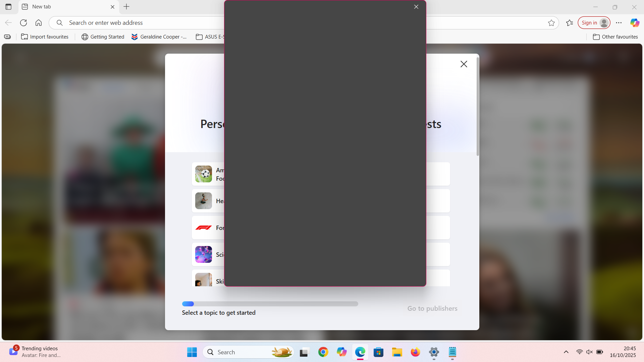Click the Go to publishers link
This screenshot has height=362, width=644.
point(432,308)
